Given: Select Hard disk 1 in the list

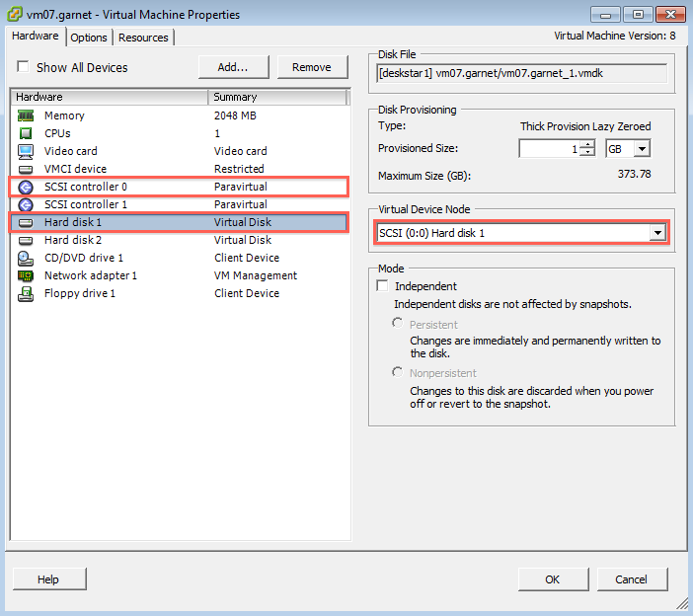Looking at the screenshot, I should 180,222.
